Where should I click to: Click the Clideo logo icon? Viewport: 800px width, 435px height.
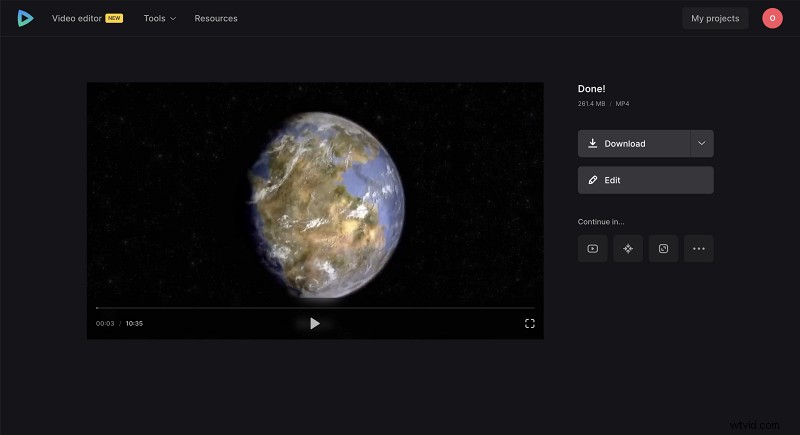(x=25, y=18)
